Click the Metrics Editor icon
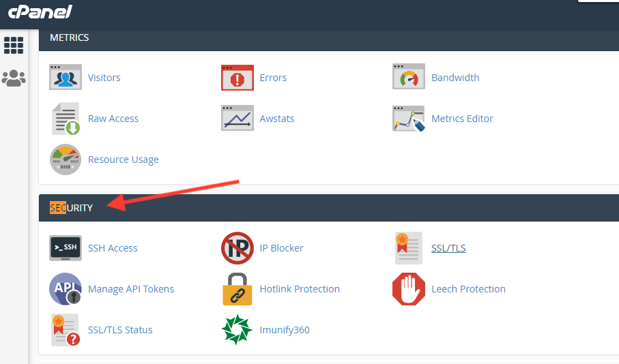 [x=409, y=119]
